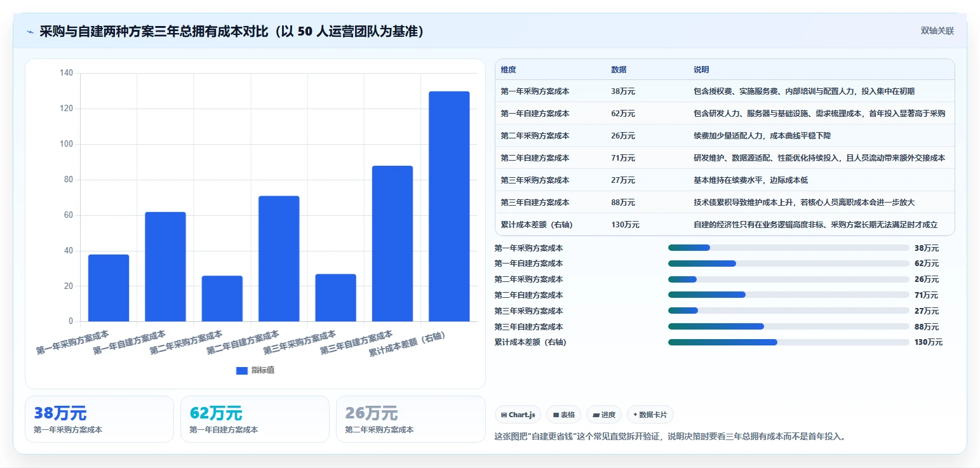Click the 双轴关联 label in the header
980x468 pixels.
tap(937, 31)
